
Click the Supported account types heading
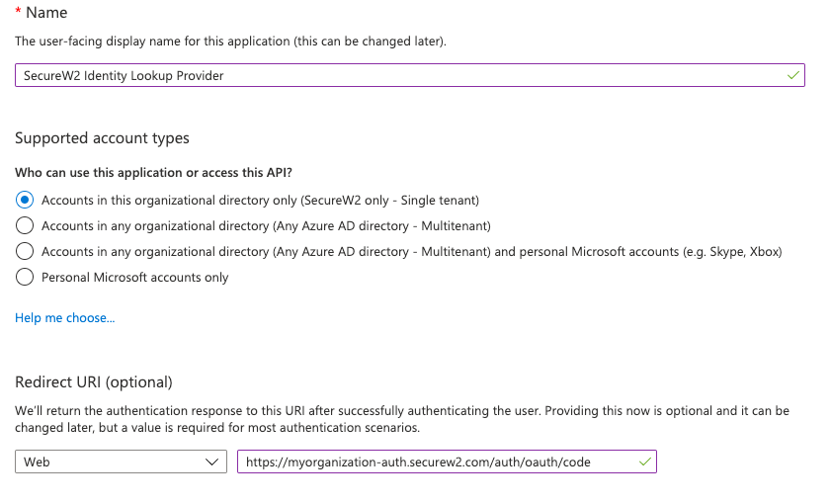point(102,138)
